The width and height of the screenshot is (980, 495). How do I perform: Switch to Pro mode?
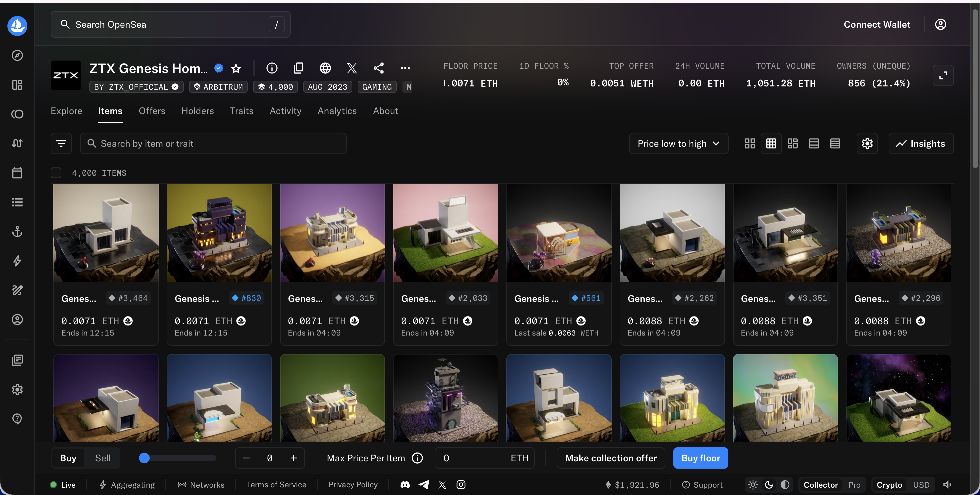[854, 485]
